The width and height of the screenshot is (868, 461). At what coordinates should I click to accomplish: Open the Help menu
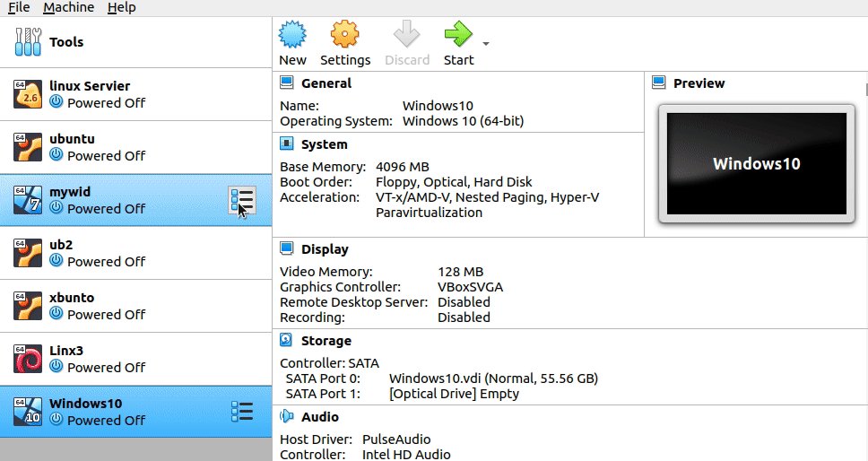(121, 7)
